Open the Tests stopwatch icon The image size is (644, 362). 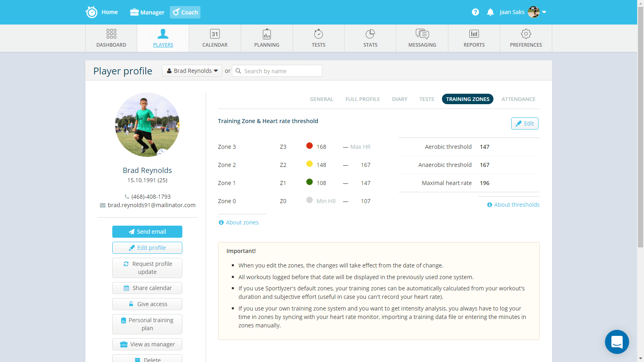(x=318, y=34)
